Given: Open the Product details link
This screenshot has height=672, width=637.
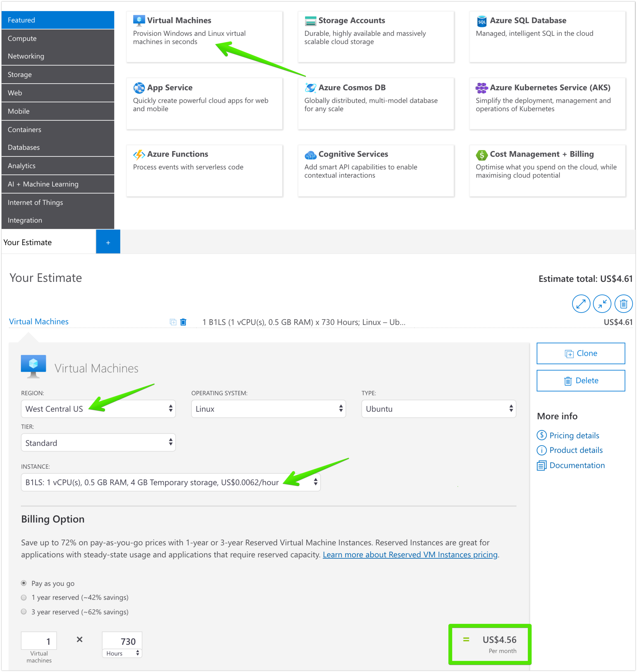Looking at the screenshot, I should (576, 450).
